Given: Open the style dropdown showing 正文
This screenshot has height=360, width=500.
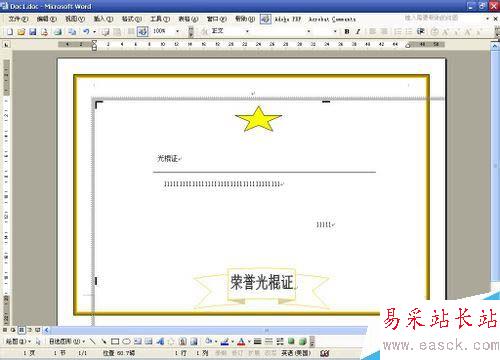Looking at the screenshot, I should 247,31.
